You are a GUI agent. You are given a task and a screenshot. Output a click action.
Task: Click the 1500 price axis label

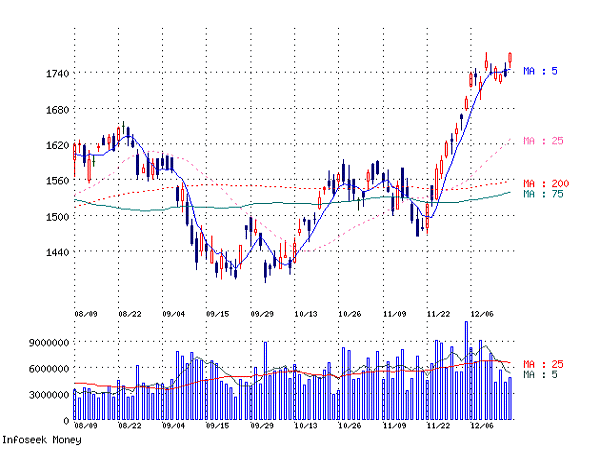tap(57, 217)
